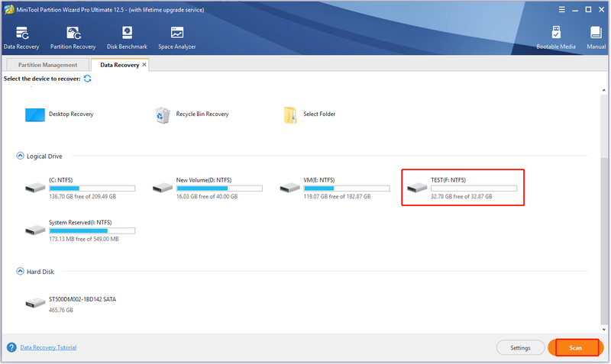
Task: Click the TEST F: usage bar
Action: click(474, 188)
